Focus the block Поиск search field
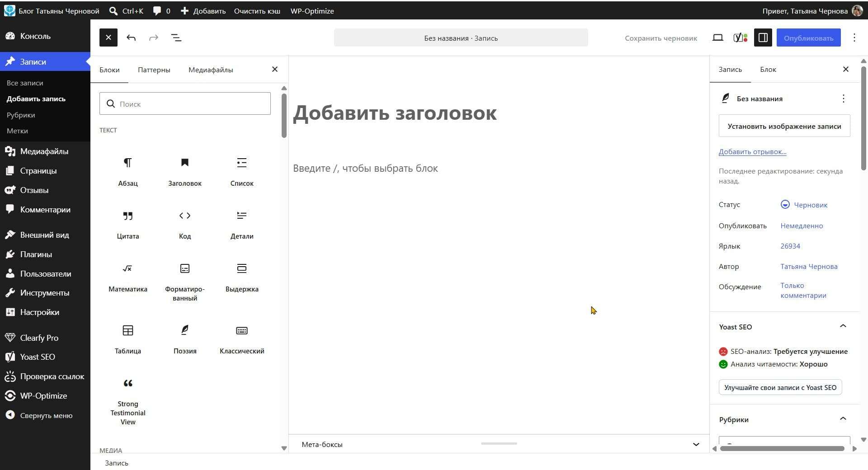Screen dimensions: 868x470 [x=185, y=103]
